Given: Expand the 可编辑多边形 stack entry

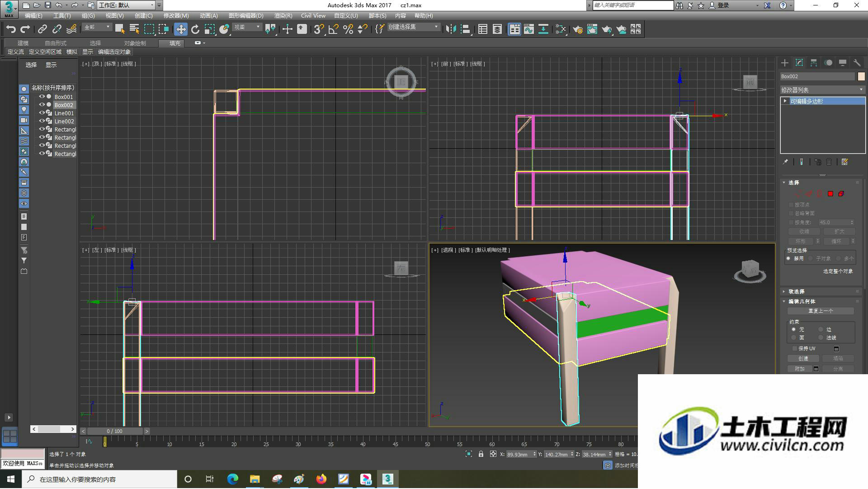Looking at the screenshot, I should click(785, 101).
